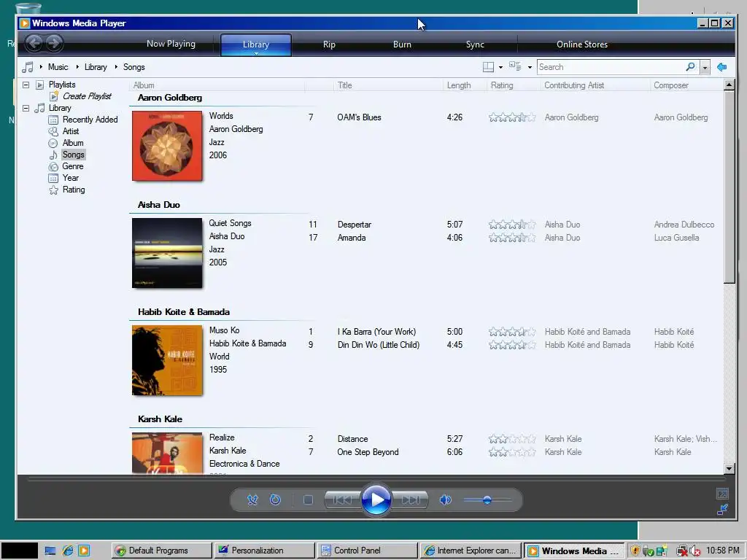Viewport: 747px width, 560px height.
Task: Switch to compact mode icon
Action: point(722,510)
